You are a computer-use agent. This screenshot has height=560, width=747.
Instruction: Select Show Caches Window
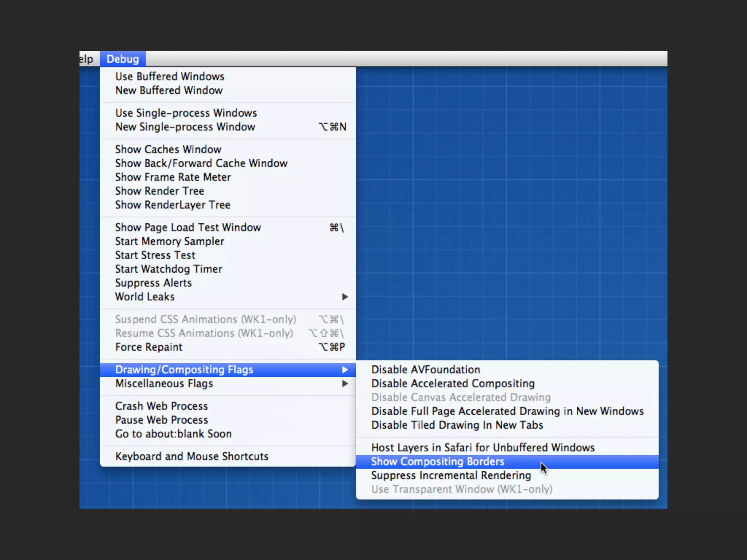[168, 149]
